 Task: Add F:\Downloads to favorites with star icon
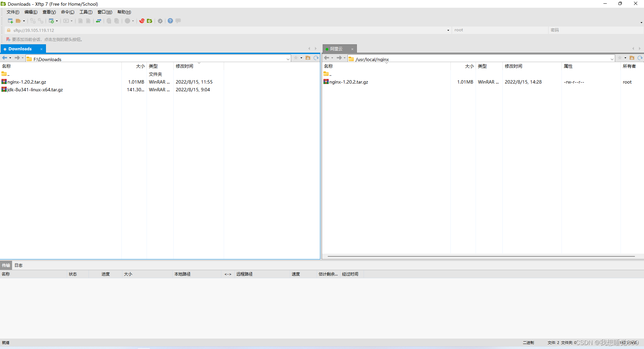tap(296, 58)
